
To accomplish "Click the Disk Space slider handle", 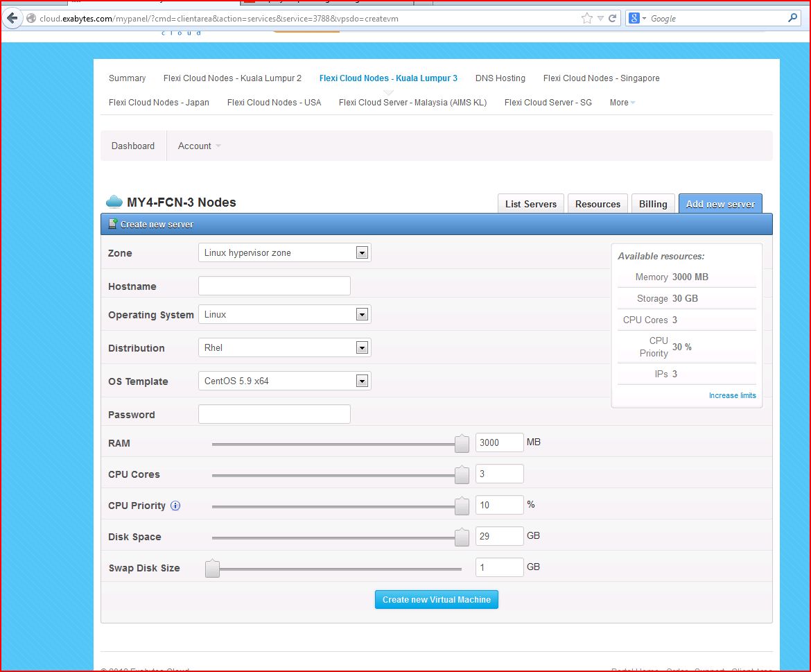I will [x=462, y=537].
